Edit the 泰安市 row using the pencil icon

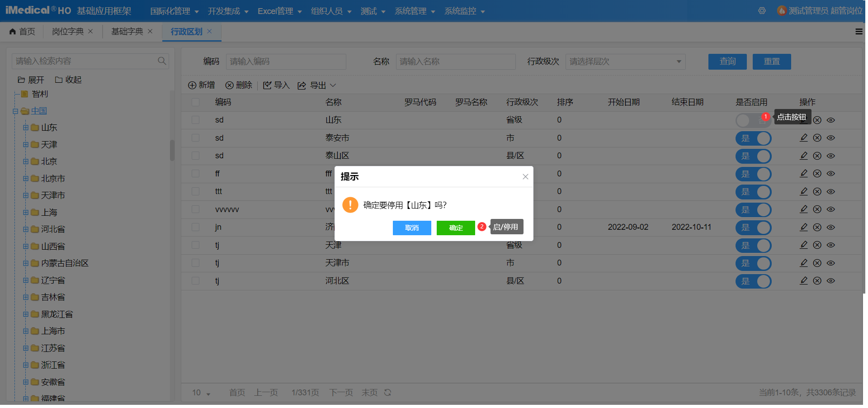pyautogui.click(x=803, y=138)
